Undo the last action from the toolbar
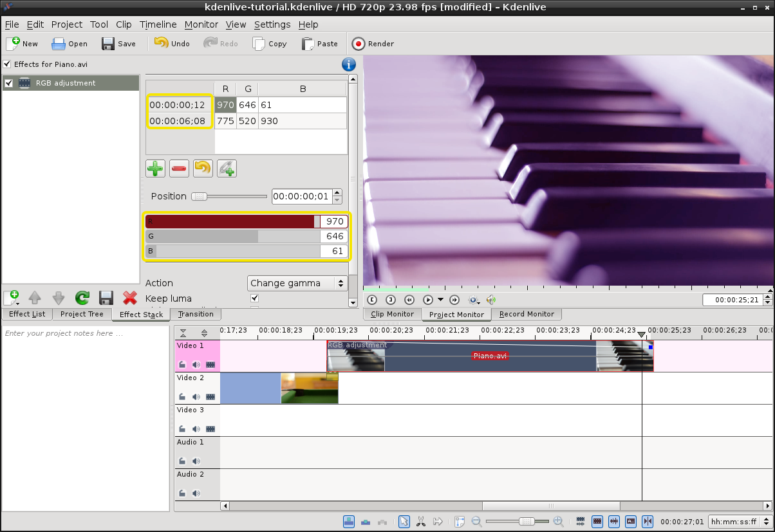Image resolution: width=775 pixels, height=532 pixels. pos(172,44)
